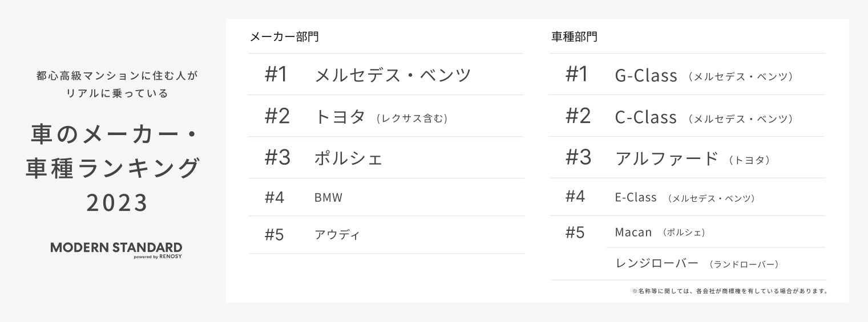Click the year 2023 in the title

[x=117, y=203]
